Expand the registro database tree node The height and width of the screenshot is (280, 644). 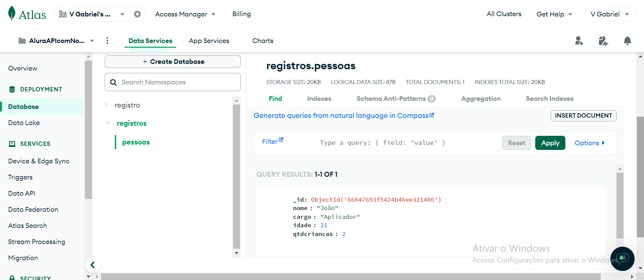106,105
